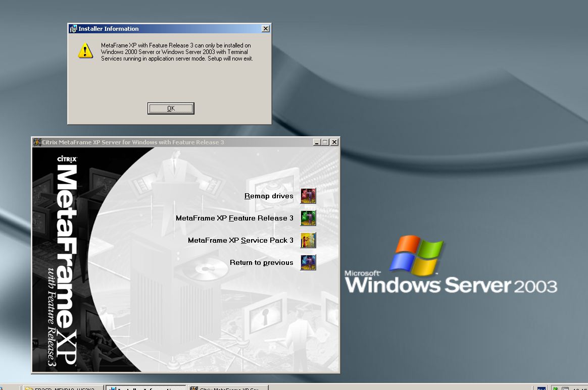Click the Return to previous icon
The image size is (588, 390).
point(308,263)
